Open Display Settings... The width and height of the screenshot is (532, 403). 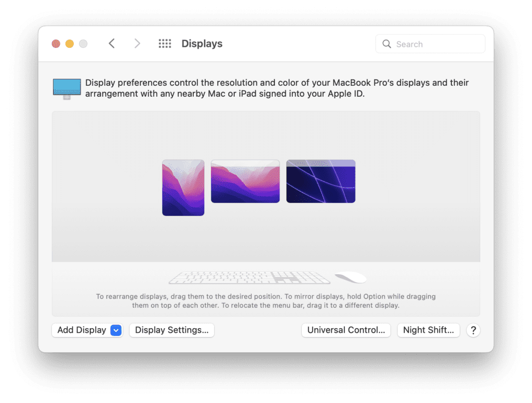pos(171,330)
